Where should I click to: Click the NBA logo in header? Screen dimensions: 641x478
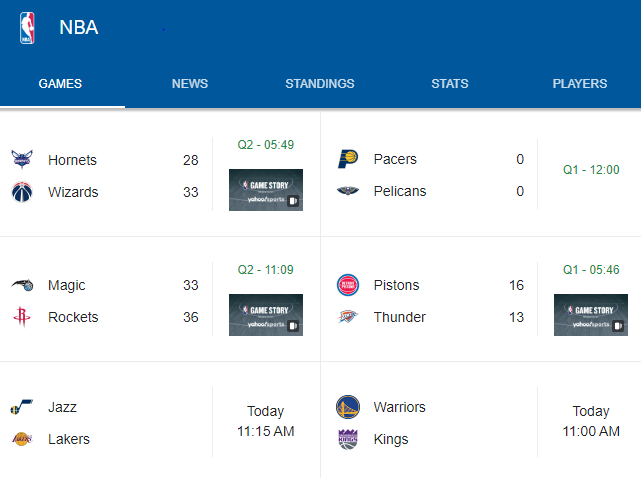coord(26,27)
